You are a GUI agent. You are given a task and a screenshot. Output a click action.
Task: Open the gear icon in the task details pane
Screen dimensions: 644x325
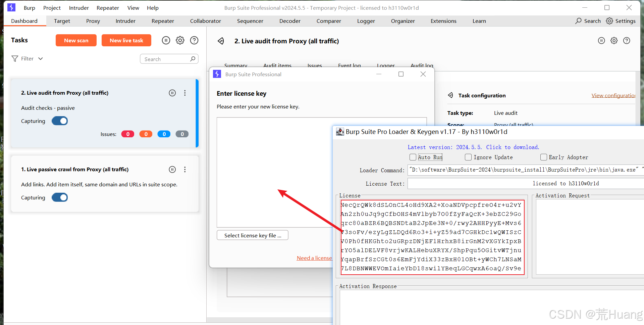coord(614,41)
